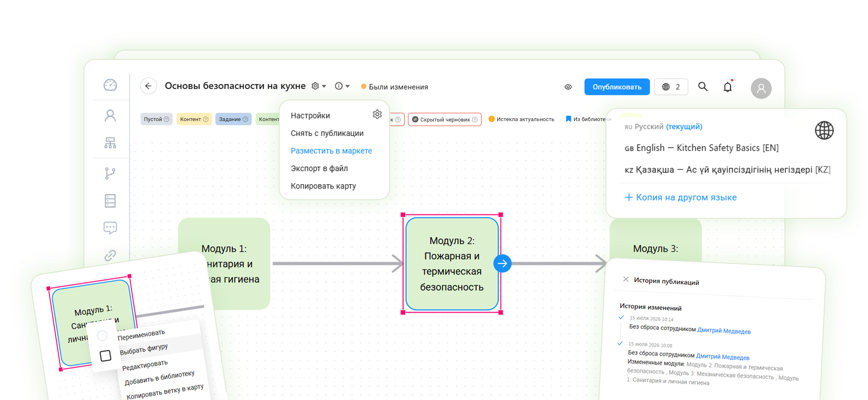Select the circle shape radio option
Screen dimensions: 868x400
click(x=102, y=336)
